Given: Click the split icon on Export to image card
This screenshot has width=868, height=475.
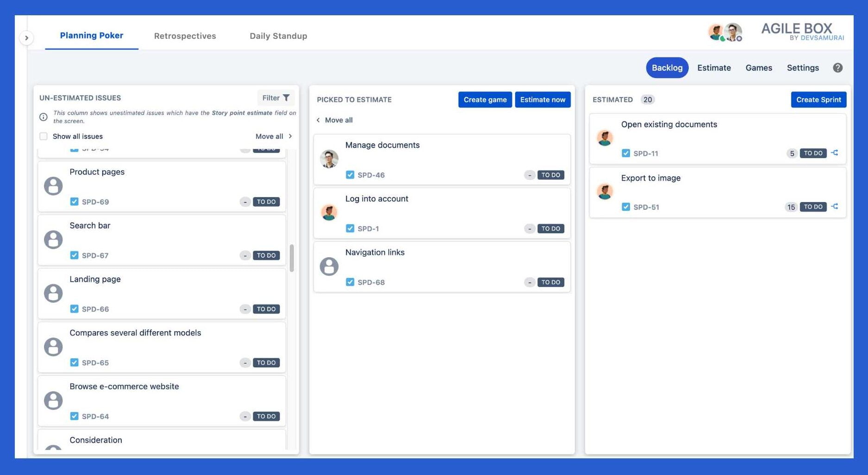Looking at the screenshot, I should pyautogui.click(x=835, y=207).
